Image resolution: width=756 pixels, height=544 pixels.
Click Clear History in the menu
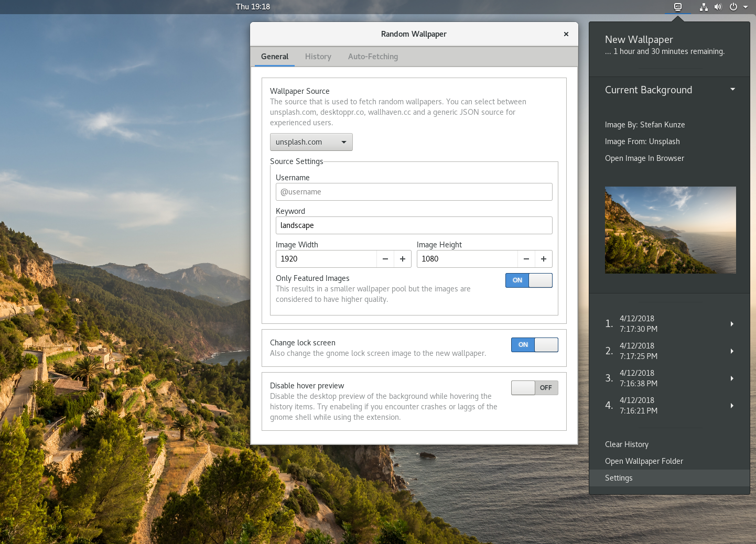[x=627, y=444]
